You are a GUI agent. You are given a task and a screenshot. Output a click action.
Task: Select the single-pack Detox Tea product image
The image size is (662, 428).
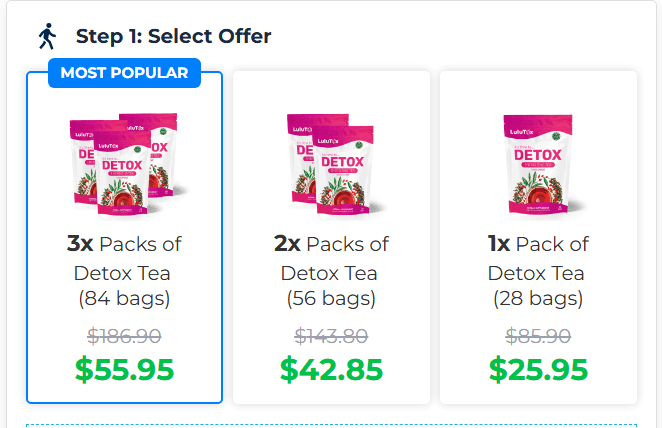click(x=538, y=164)
